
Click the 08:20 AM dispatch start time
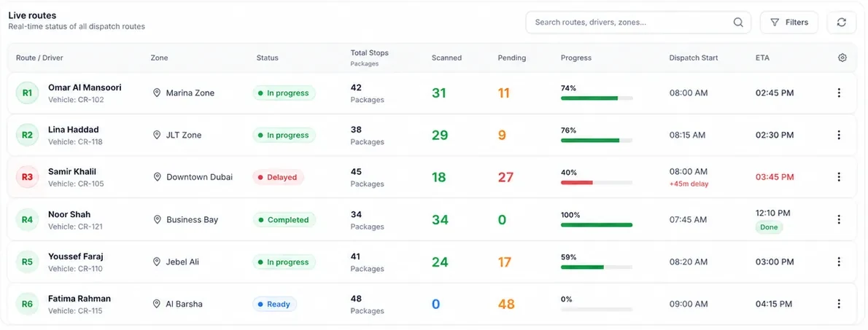pos(688,262)
